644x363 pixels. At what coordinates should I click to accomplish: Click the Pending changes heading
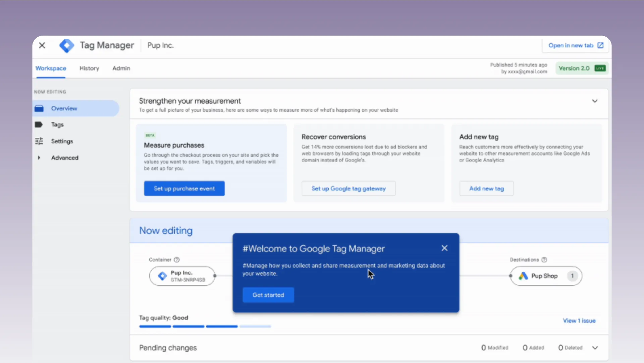(168, 348)
